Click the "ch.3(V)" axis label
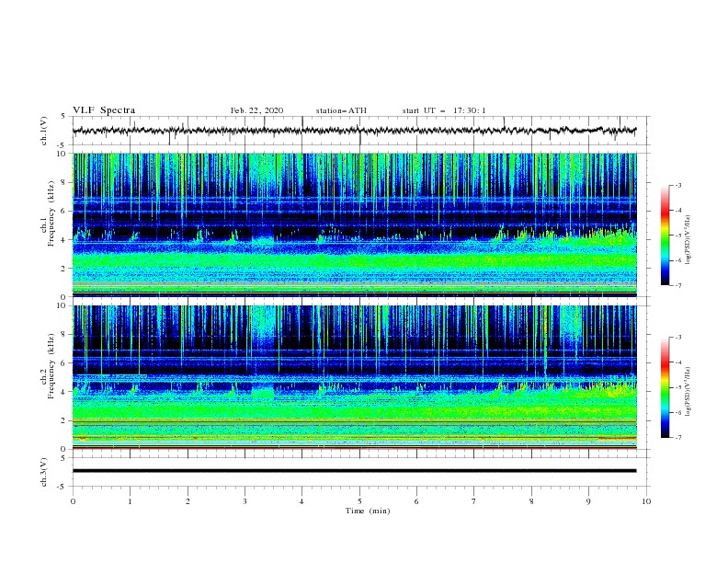The width and height of the screenshot is (728, 563). pos(44,472)
